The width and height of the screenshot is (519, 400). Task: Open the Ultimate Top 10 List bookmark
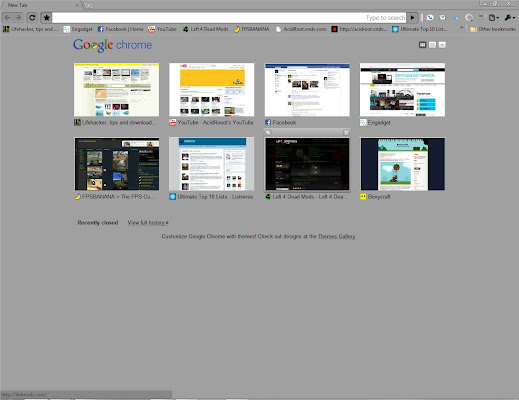pos(420,29)
